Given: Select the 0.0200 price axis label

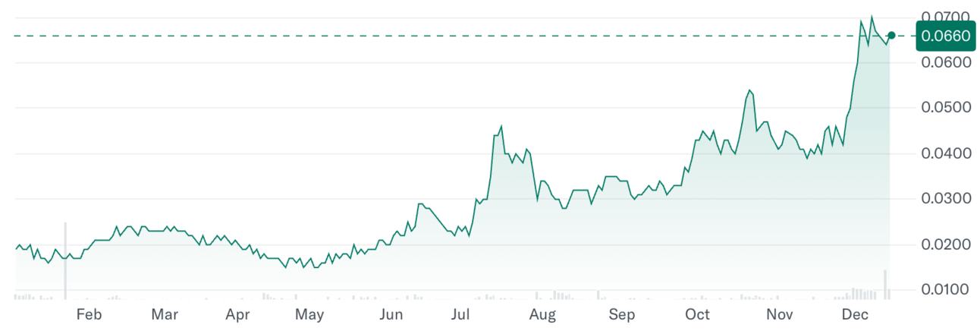Looking at the screenshot, I should (945, 244).
